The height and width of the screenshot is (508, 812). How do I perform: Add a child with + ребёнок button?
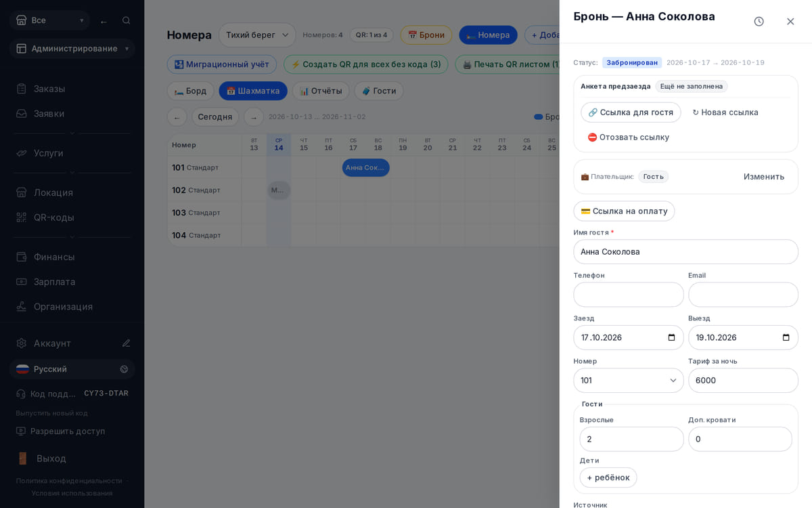(x=608, y=478)
